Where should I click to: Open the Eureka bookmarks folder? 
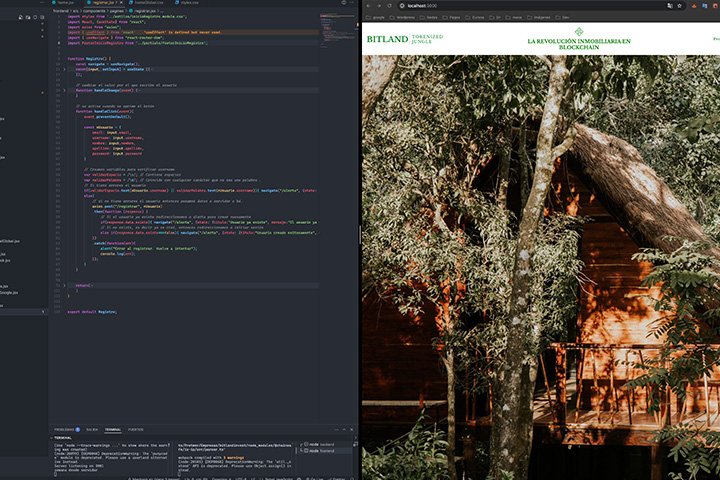click(475, 17)
